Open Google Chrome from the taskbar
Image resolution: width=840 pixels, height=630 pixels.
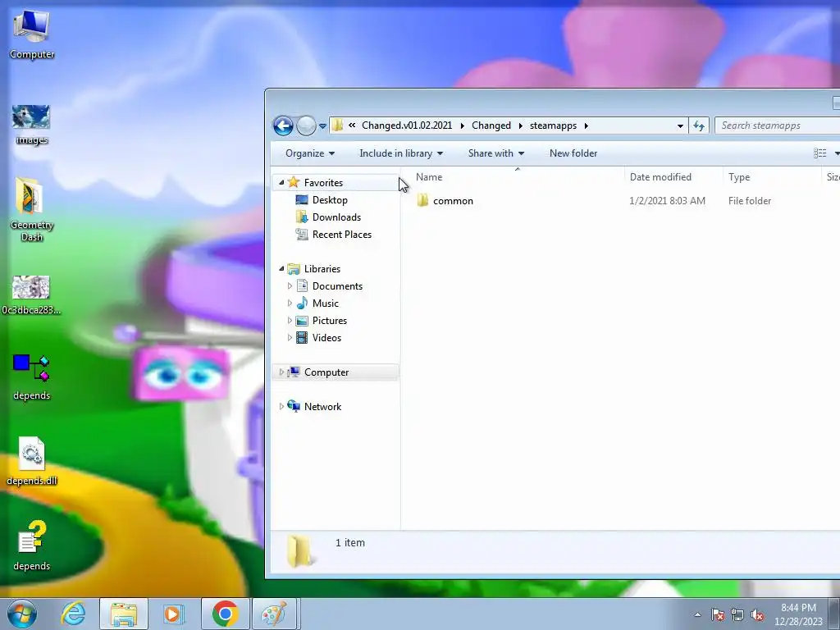(x=225, y=614)
